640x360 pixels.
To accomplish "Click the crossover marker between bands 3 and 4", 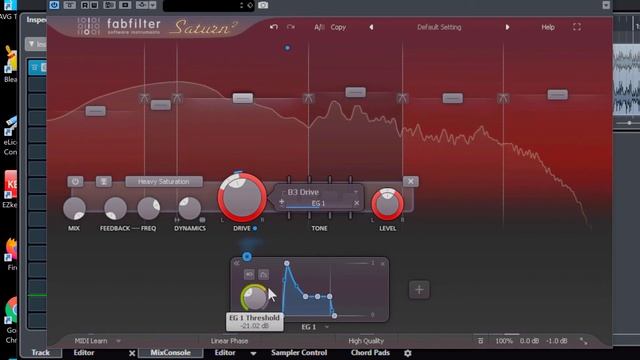I will (x=308, y=98).
